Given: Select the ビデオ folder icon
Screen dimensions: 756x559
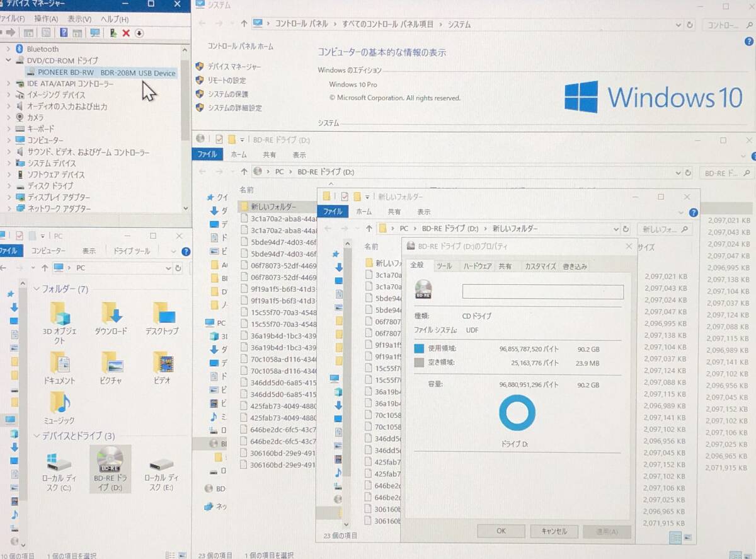Looking at the screenshot, I should (162, 367).
